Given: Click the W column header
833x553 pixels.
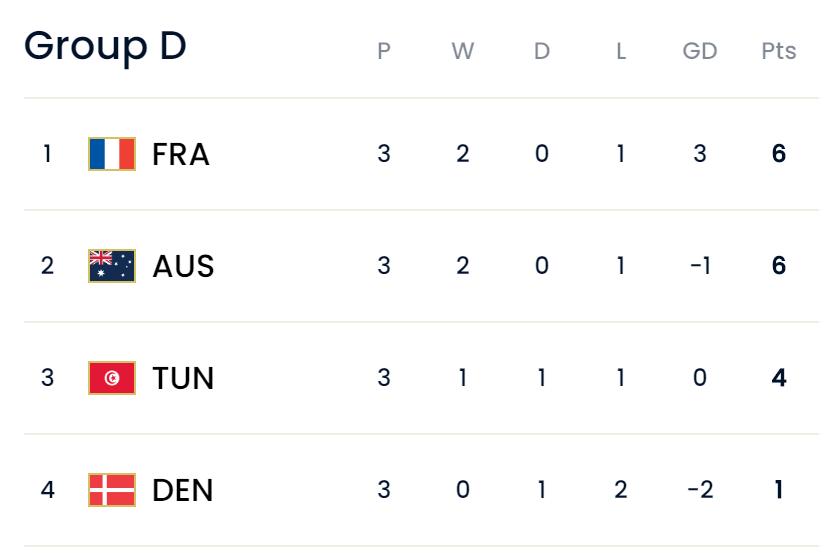Looking at the screenshot, I should (x=462, y=51).
